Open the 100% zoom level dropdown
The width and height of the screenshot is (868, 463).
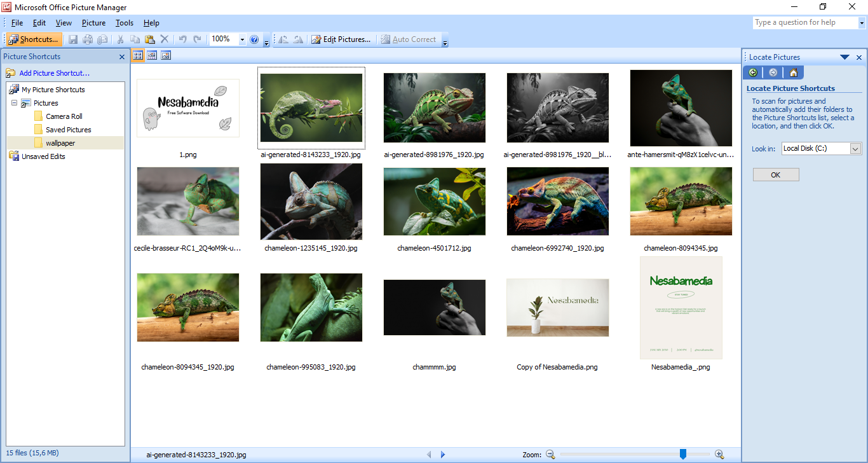pyautogui.click(x=242, y=39)
